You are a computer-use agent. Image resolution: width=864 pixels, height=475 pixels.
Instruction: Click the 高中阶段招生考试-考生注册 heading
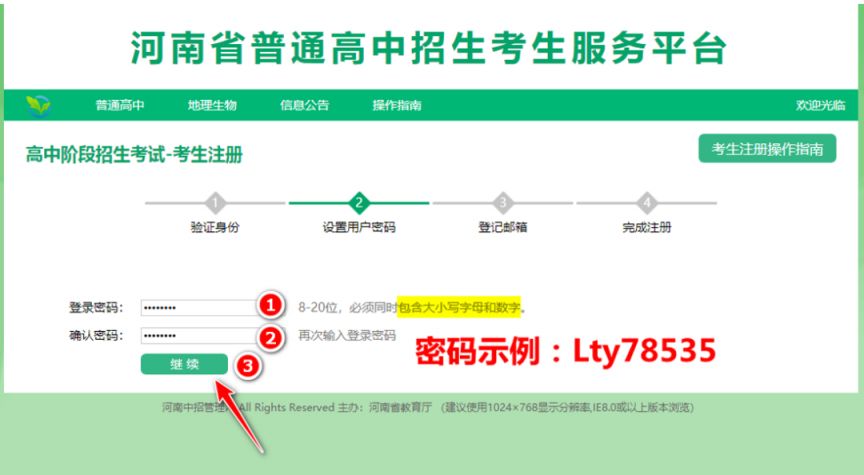click(134, 154)
